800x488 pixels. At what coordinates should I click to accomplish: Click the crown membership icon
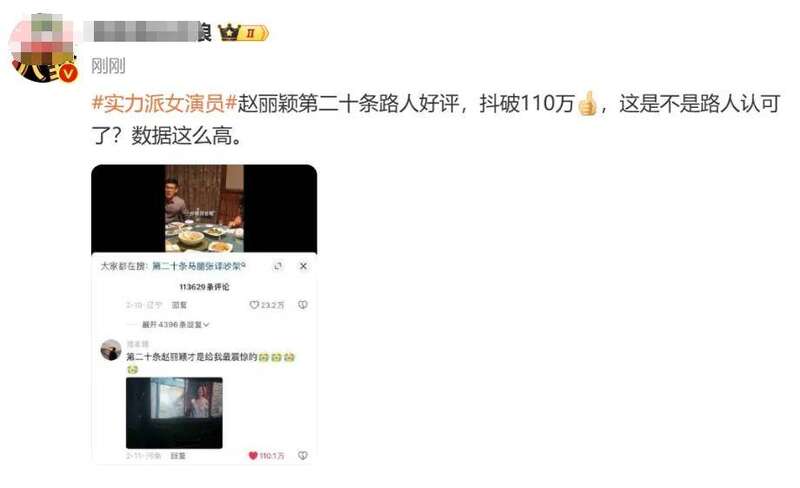[229, 33]
